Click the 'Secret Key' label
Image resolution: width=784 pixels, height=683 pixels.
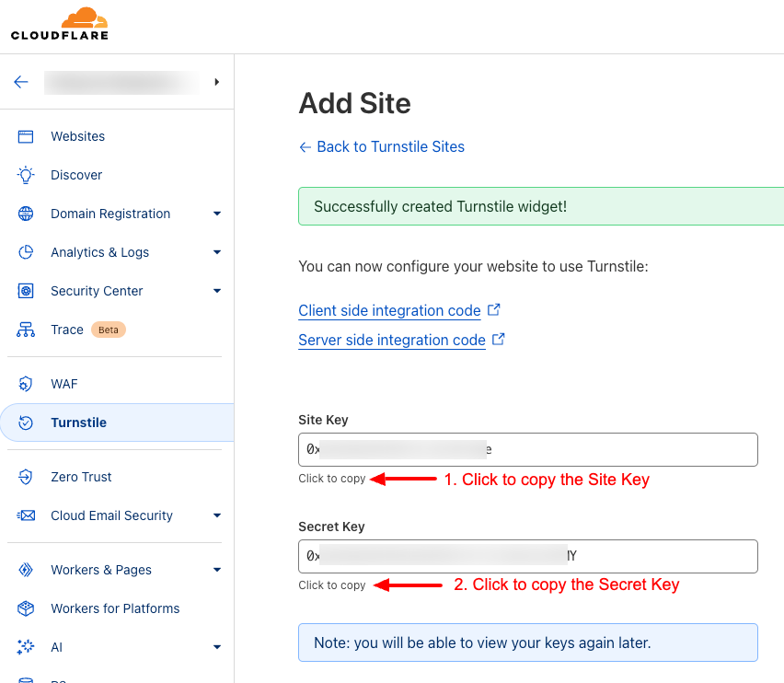click(331, 527)
